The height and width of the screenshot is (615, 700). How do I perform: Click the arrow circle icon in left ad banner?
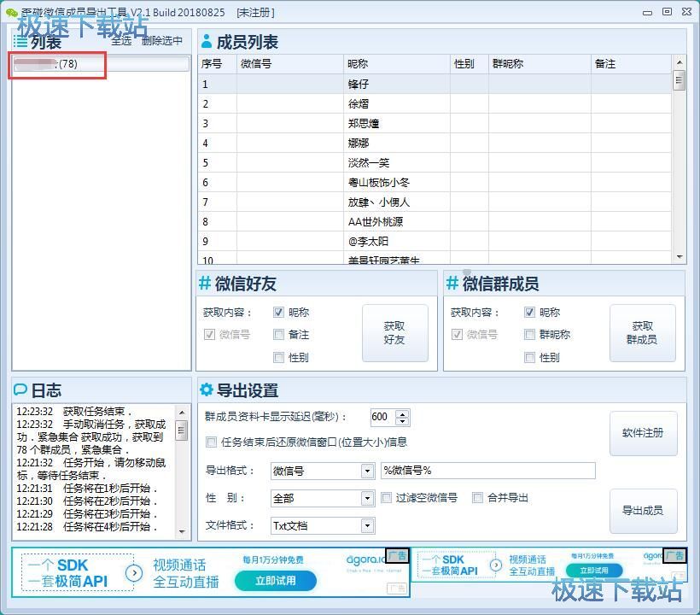[134, 573]
